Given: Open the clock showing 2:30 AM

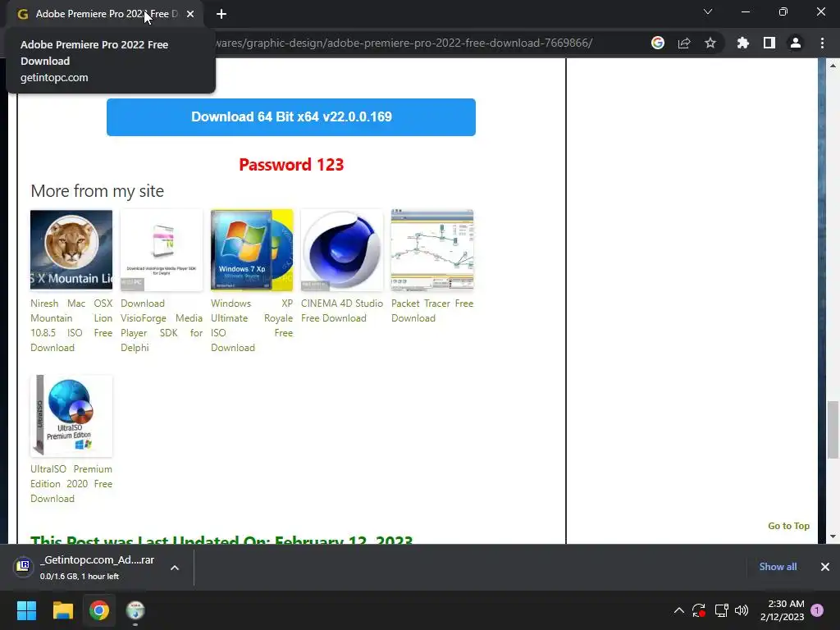Looking at the screenshot, I should [x=782, y=610].
